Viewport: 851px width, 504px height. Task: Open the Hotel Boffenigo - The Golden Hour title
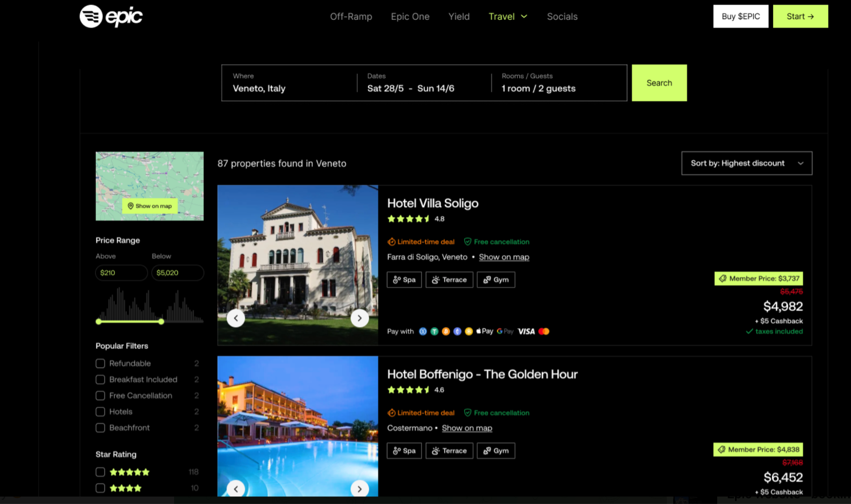482,374
